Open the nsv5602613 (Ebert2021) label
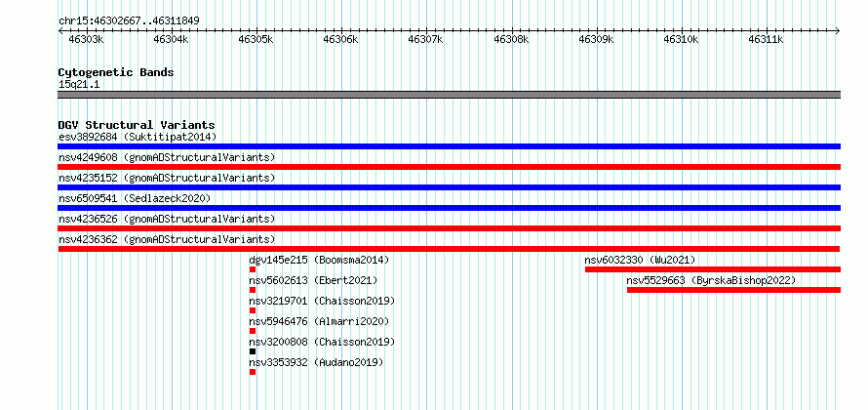This screenshot has width=868, height=410. [x=313, y=280]
